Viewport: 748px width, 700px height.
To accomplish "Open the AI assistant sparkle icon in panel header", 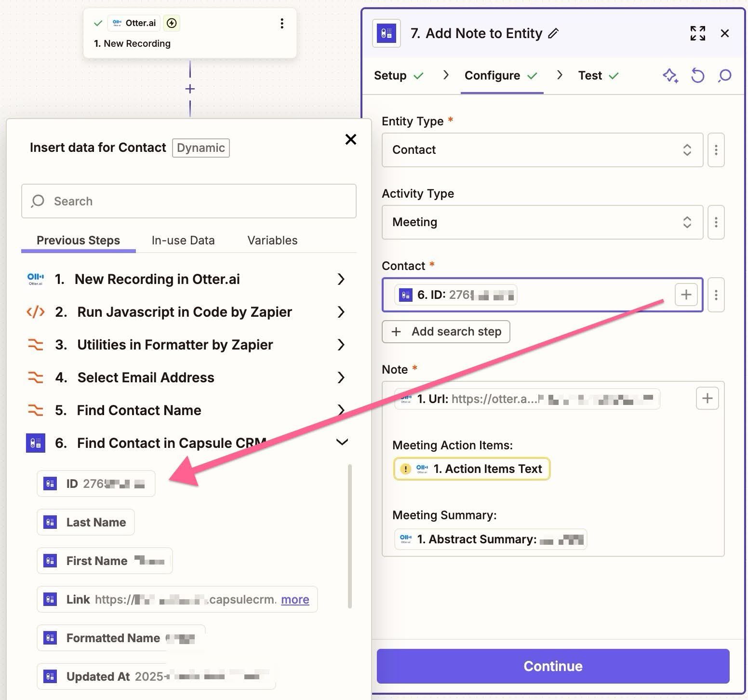I will 670,75.
